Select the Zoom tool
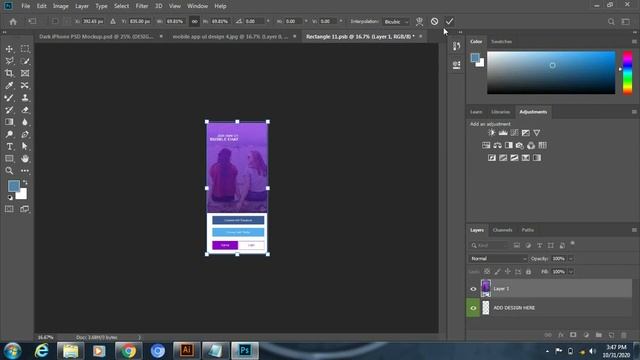This screenshot has height=360, width=640. [9, 171]
